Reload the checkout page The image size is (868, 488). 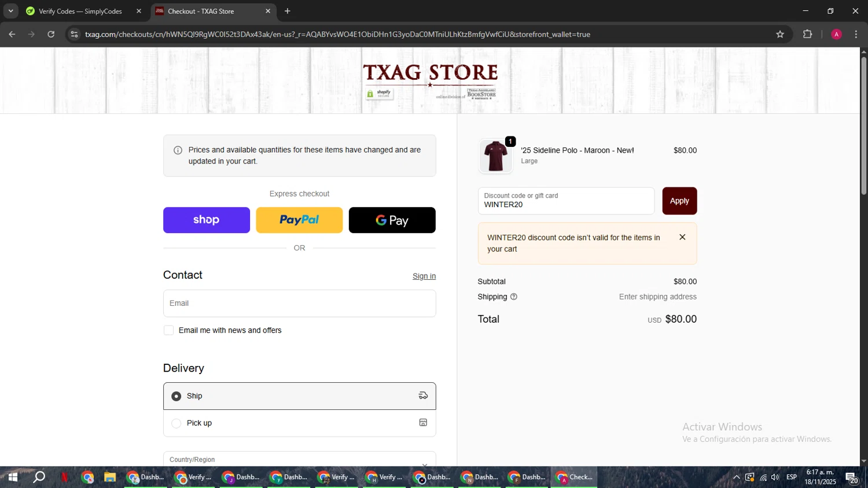coord(51,34)
